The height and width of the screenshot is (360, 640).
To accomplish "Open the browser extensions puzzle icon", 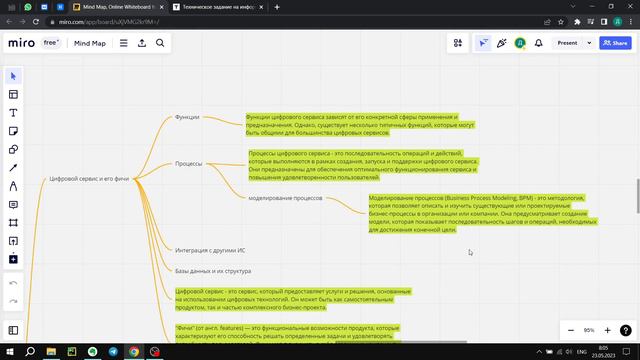I will [x=577, y=22].
